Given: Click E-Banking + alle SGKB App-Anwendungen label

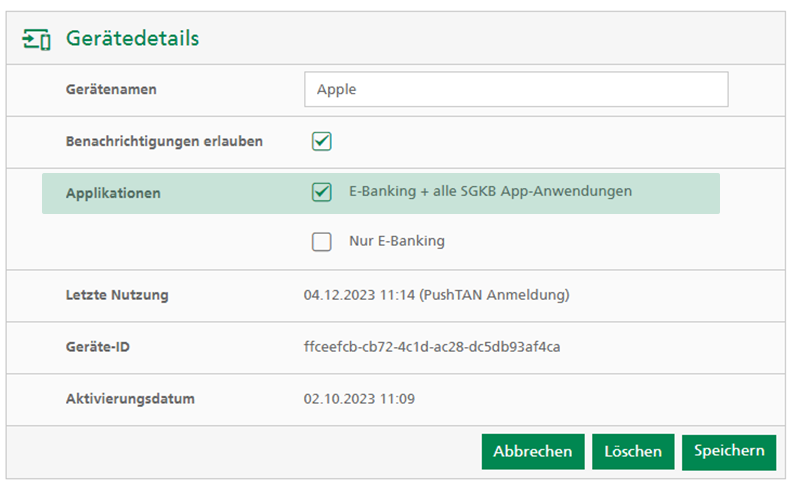Looking at the screenshot, I should (x=490, y=191).
